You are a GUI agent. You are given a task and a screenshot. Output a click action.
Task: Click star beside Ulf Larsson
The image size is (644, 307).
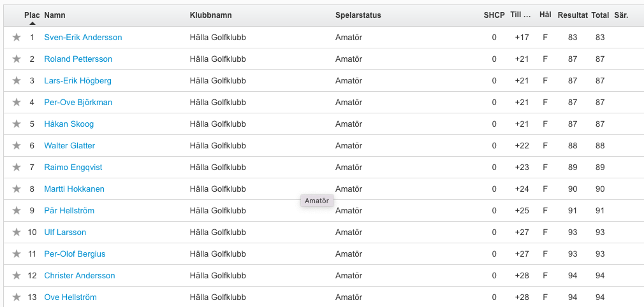[x=17, y=232]
